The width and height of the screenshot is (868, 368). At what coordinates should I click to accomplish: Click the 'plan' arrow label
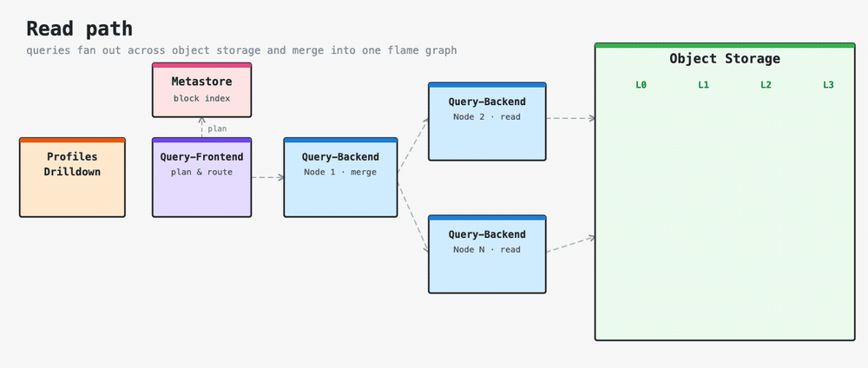tap(217, 128)
